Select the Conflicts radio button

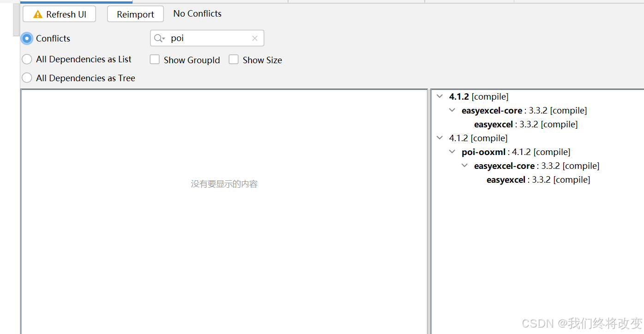[27, 38]
